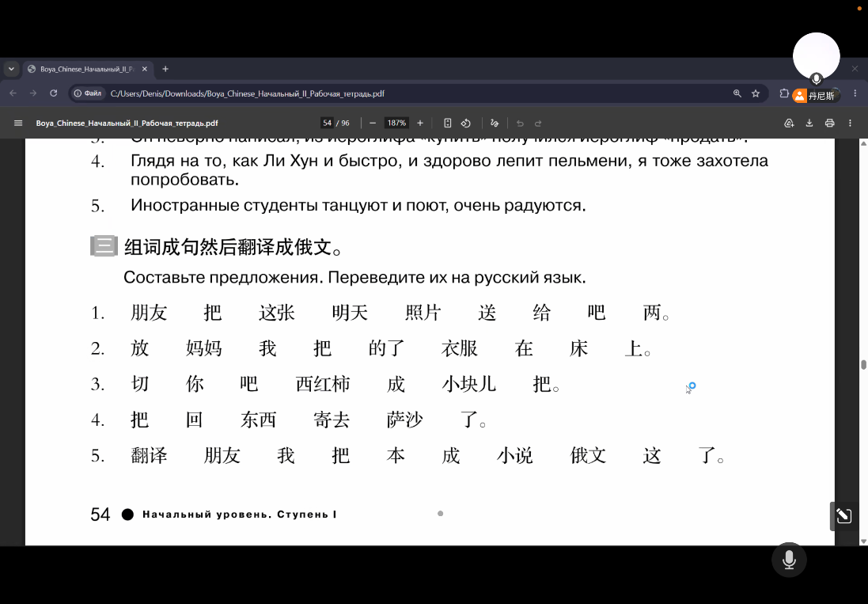This screenshot has height=604, width=868.
Task: Rotate the PDF counterclockwise
Action: pyautogui.click(x=466, y=123)
